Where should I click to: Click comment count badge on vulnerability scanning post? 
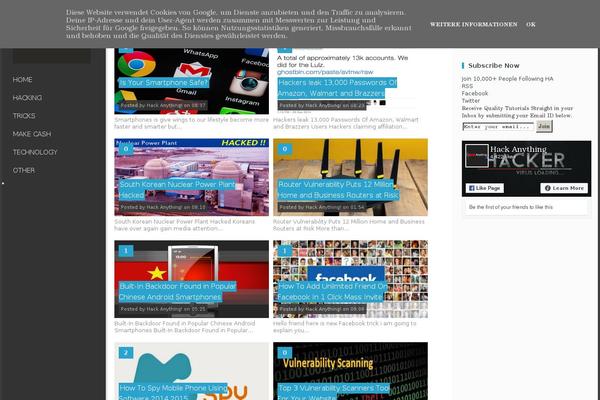click(x=284, y=353)
